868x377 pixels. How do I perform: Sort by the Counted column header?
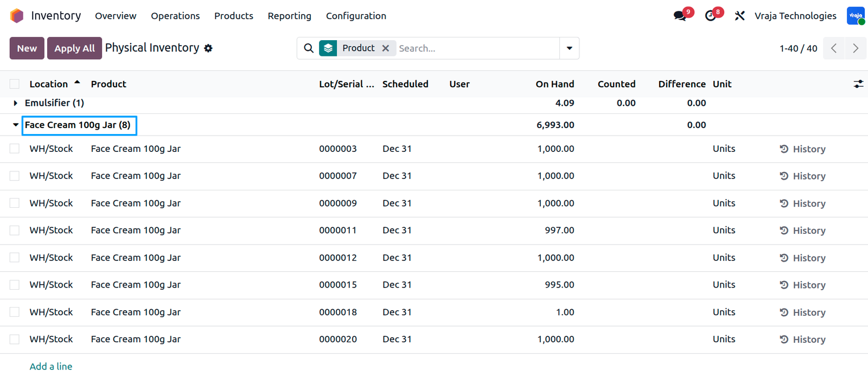coord(616,84)
